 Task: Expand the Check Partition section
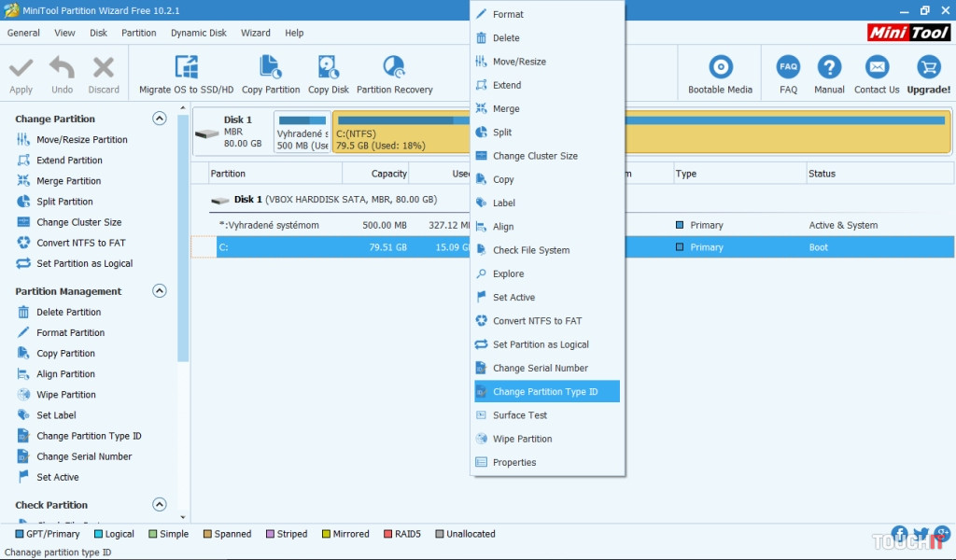coord(160,505)
